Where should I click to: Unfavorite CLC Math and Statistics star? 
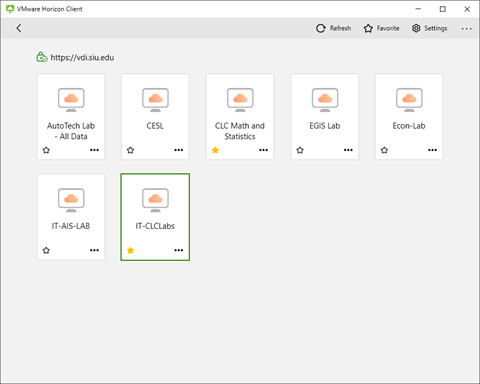[215, 150]
